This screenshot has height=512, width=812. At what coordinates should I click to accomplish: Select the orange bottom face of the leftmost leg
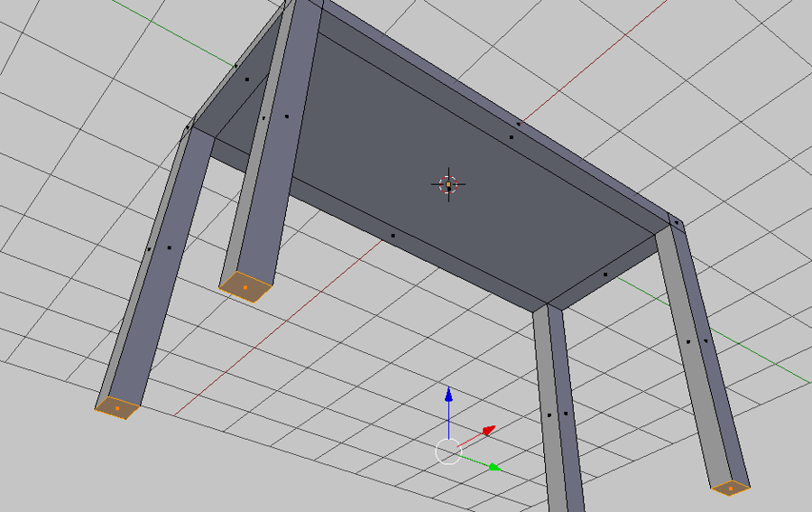(x=117, y=408)
